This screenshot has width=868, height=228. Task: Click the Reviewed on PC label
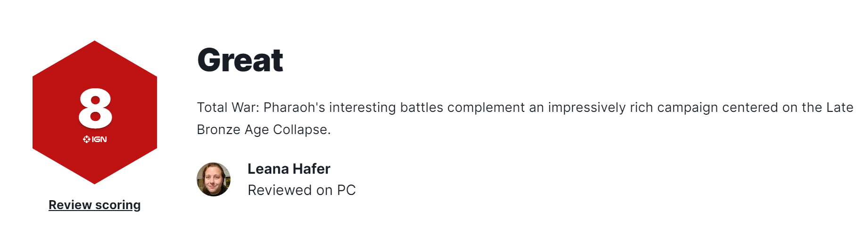(301, 190)
